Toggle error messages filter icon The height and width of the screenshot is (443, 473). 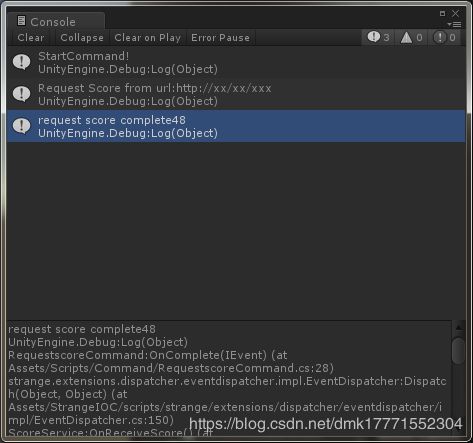[x=445, y=37]
